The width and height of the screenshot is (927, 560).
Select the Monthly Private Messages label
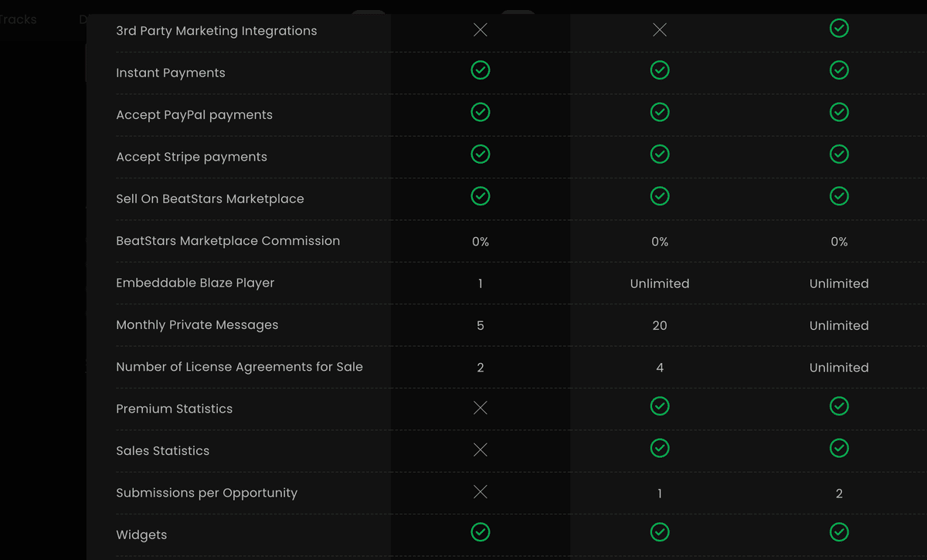tap(197, 325)
